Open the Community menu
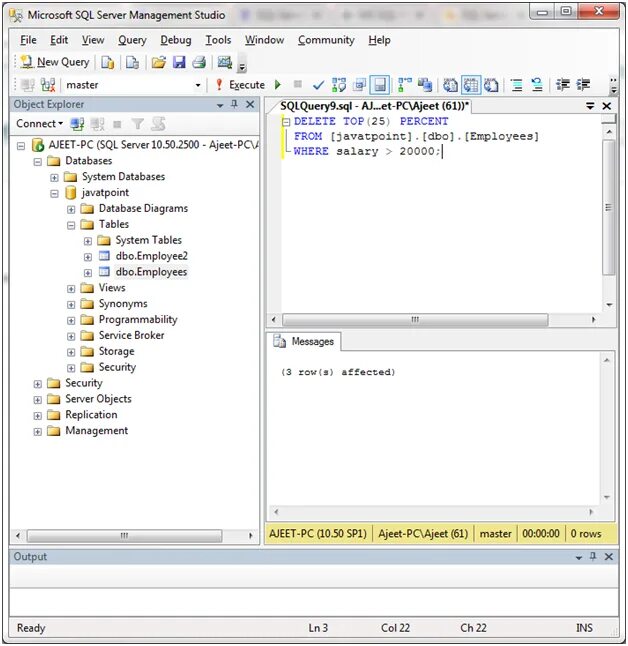 pyautogui.click(x=326, y=40)
